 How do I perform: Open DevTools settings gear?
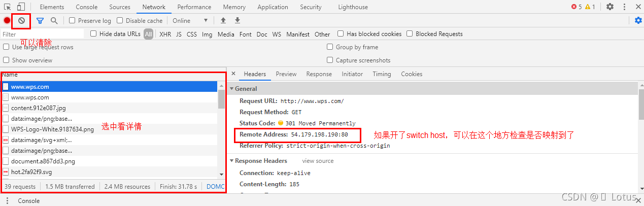point(610,7)
